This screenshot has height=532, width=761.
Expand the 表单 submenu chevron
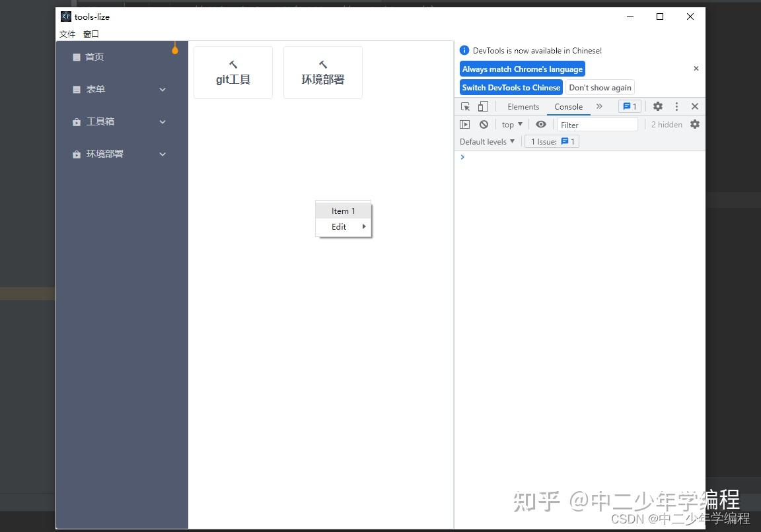(x=163, y=89)
